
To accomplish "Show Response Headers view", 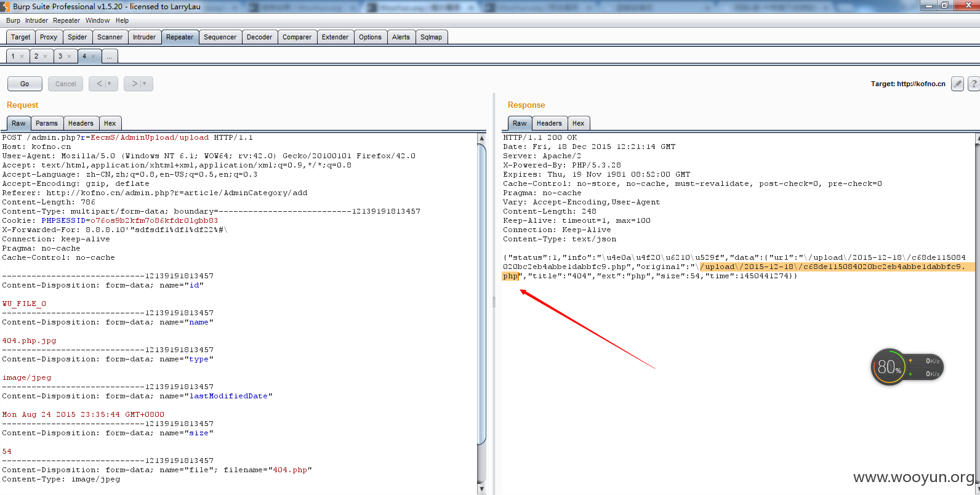I will [x=549, y=123].
